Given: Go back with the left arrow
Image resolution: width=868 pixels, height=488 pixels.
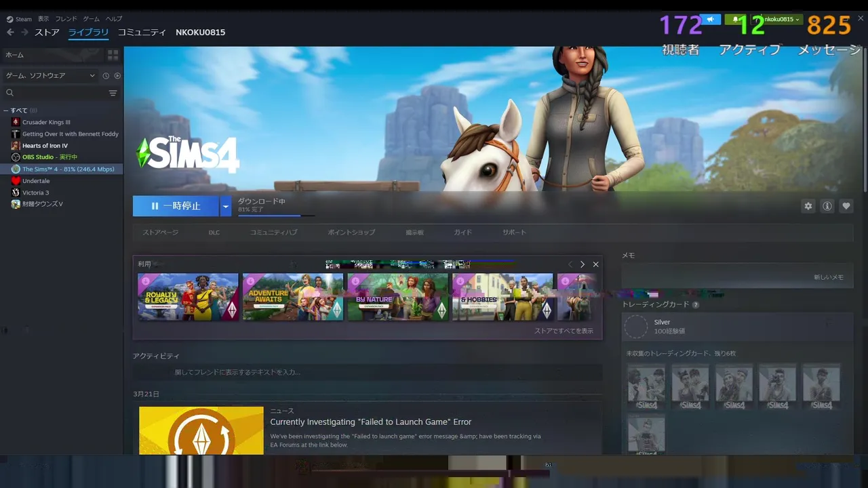Looking at the screenshot, I should click(x=10, y=33).
